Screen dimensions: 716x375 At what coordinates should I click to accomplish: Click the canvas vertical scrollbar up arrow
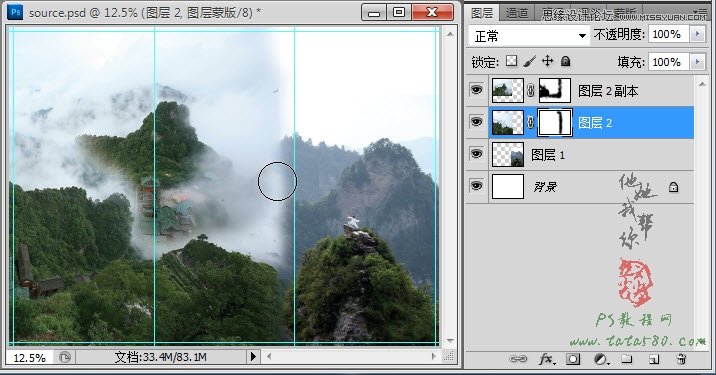click(450, 34)
